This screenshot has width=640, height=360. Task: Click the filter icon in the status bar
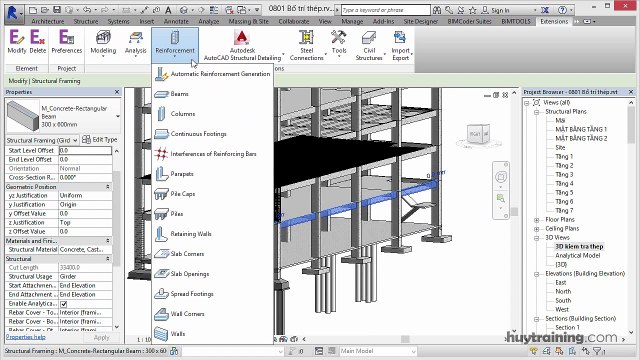(598, 351)
